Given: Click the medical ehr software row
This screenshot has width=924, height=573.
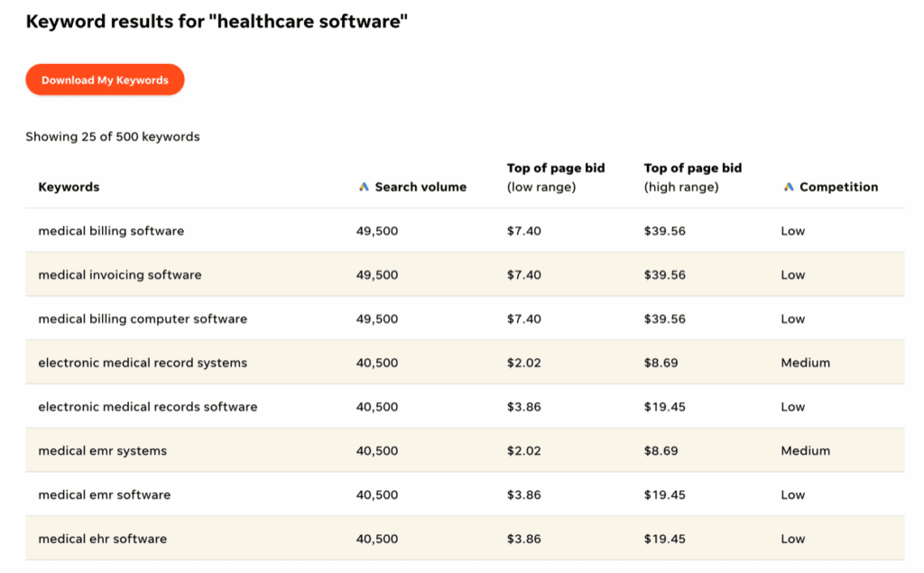Looking at the screenshot, I should pyautogui.click(x=104, y=538).
